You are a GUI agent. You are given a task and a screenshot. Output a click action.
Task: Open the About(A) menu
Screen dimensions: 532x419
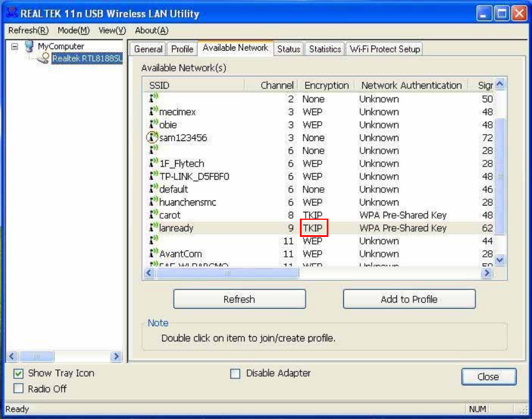point(152,31)
